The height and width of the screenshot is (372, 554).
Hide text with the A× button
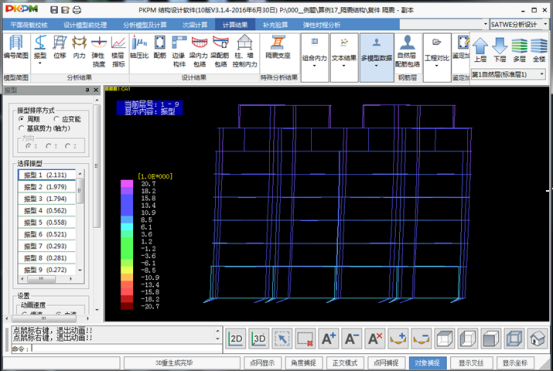[x=375, y=339]
